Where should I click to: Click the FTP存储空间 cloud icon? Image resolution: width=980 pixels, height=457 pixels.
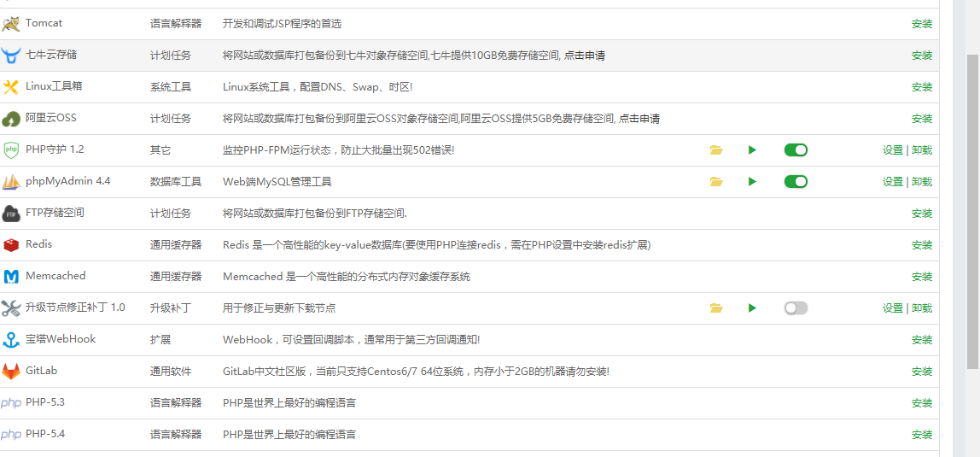(x=10, y=214)
